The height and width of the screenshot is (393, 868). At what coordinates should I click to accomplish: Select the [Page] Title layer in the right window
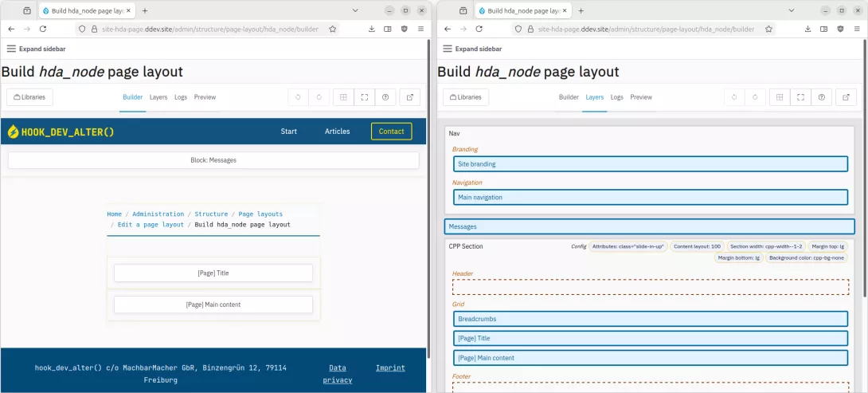pyautogui.click(x=651, y=338)
